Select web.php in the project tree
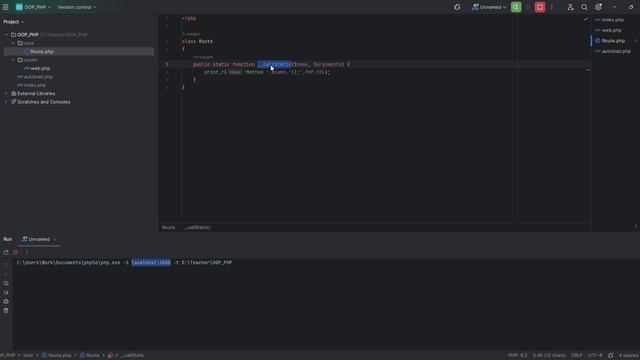Image resolution: width=640 pixels, height=360 pixels. 40,68
